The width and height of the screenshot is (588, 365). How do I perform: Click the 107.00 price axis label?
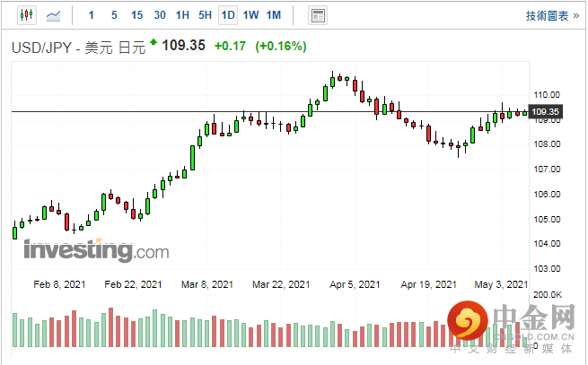pos(547,169)
